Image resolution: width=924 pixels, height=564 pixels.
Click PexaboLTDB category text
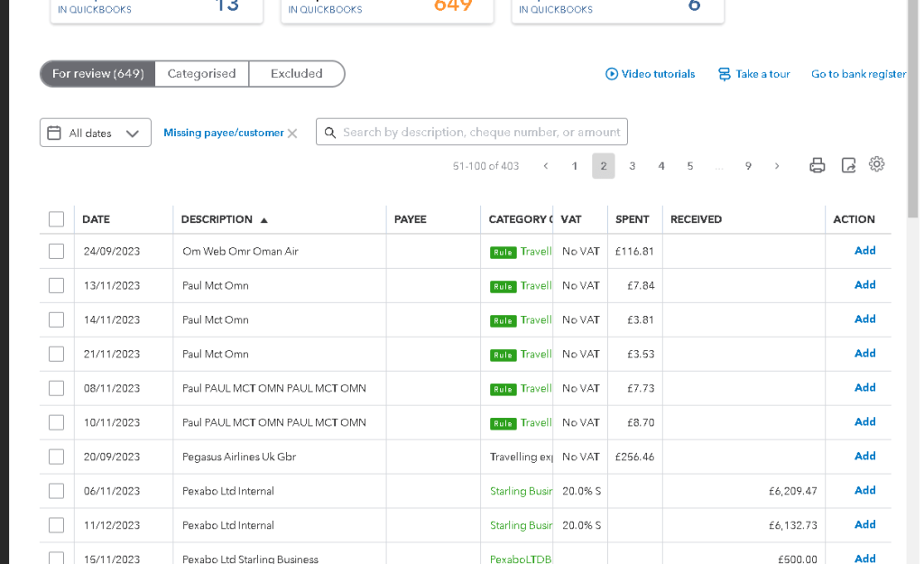[521, 558]
